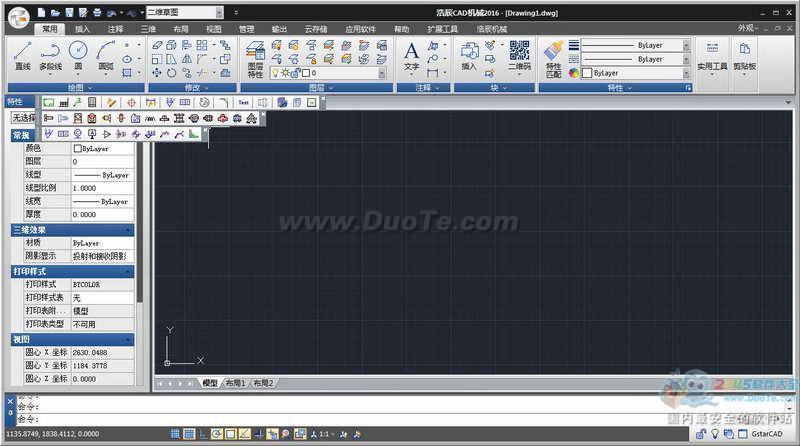The height and width of the screenshot is (446, 800).
Task: Click the Rotate tool in Modify panel
Action: [171, 73]
